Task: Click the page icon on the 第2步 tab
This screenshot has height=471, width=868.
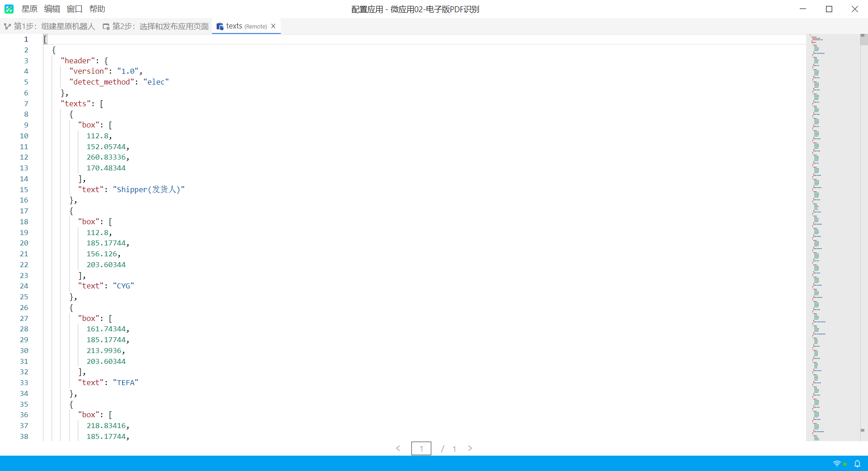Action: (x=106, y=27)
